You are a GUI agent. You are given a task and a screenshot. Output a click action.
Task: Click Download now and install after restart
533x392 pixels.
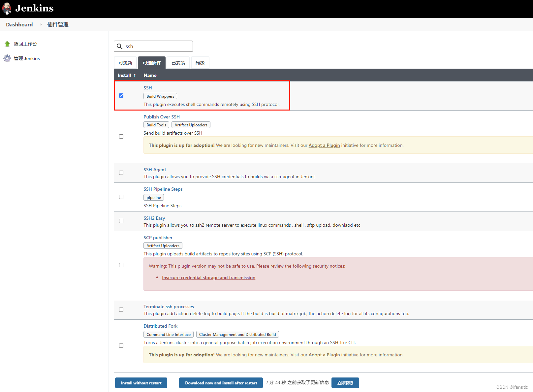[221, 383]
